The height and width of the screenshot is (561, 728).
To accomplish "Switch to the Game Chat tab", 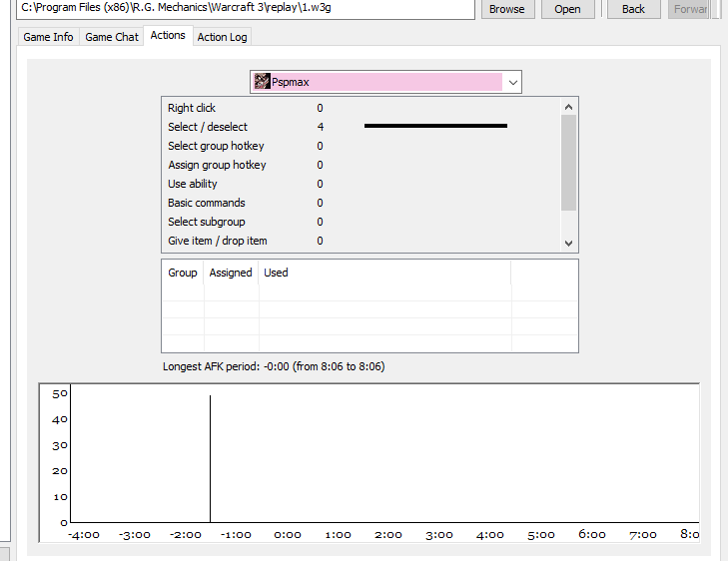I will tap(112, 37).
